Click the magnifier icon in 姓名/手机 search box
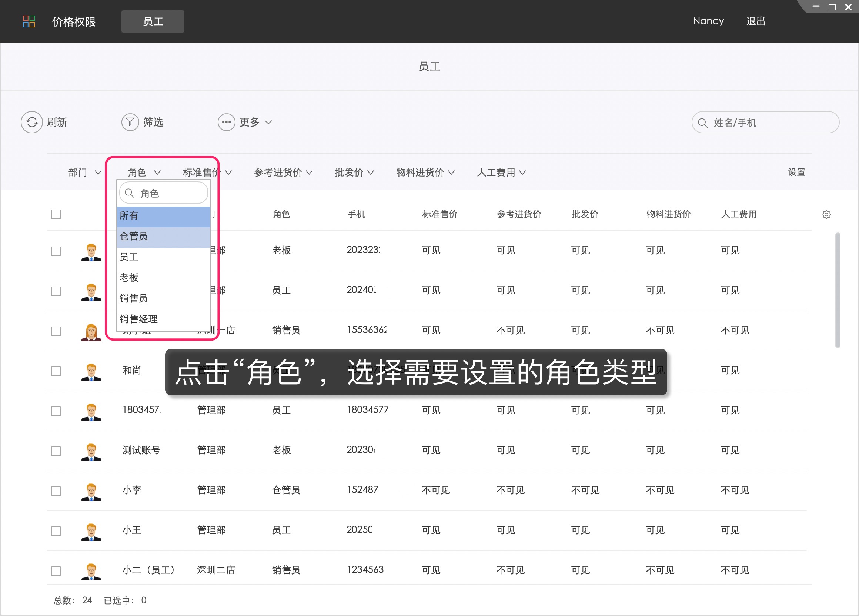859x616 pixels. [703, 123]
